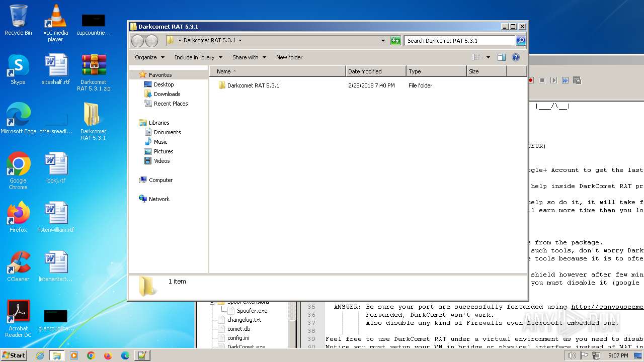
Task: Select Darkcomet RAT 5.3.1.zip archive icon
Action: tap(94, 72)
